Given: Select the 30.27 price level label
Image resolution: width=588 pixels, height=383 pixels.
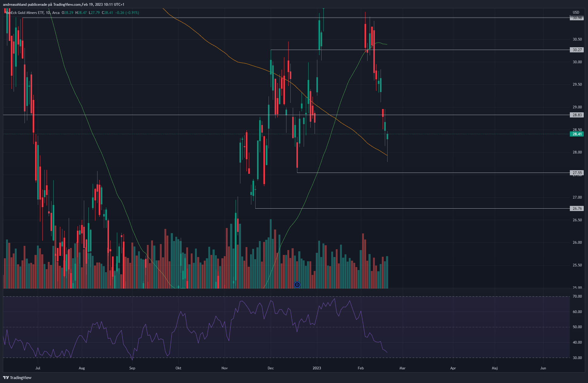Looking at the screenshot, I should pos(576,50).
